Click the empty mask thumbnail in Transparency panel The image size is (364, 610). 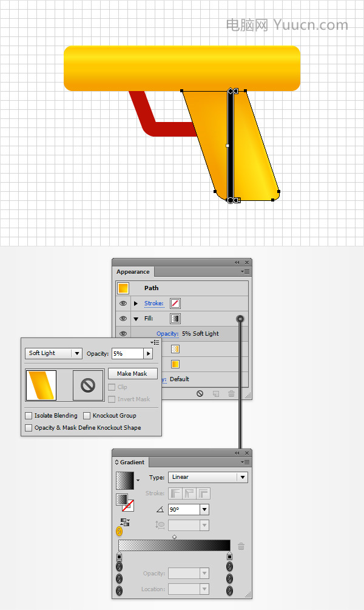88,385
